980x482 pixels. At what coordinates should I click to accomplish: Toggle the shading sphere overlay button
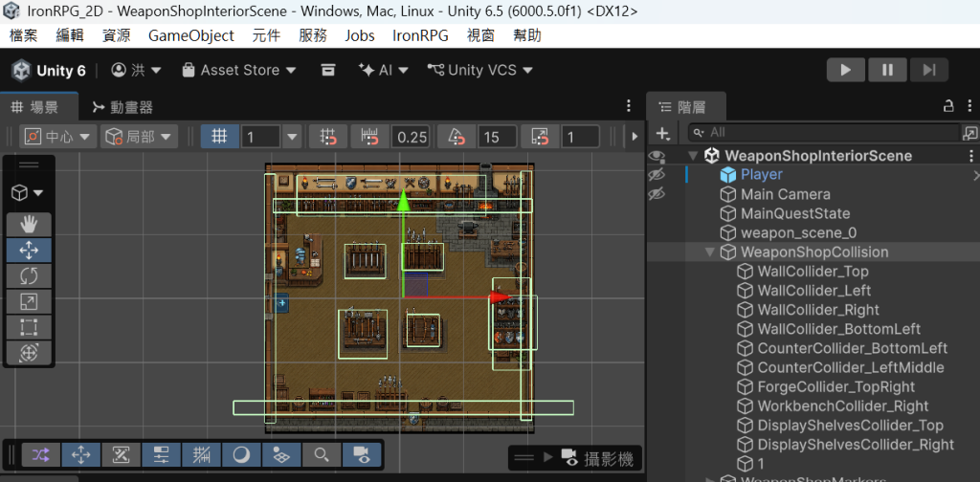point(241,455)
